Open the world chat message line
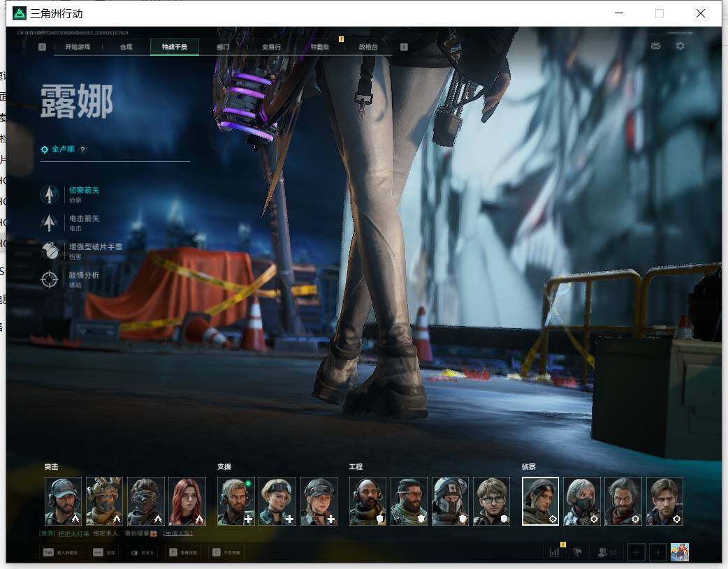This screenshot has width=728, height=569. 115,533
